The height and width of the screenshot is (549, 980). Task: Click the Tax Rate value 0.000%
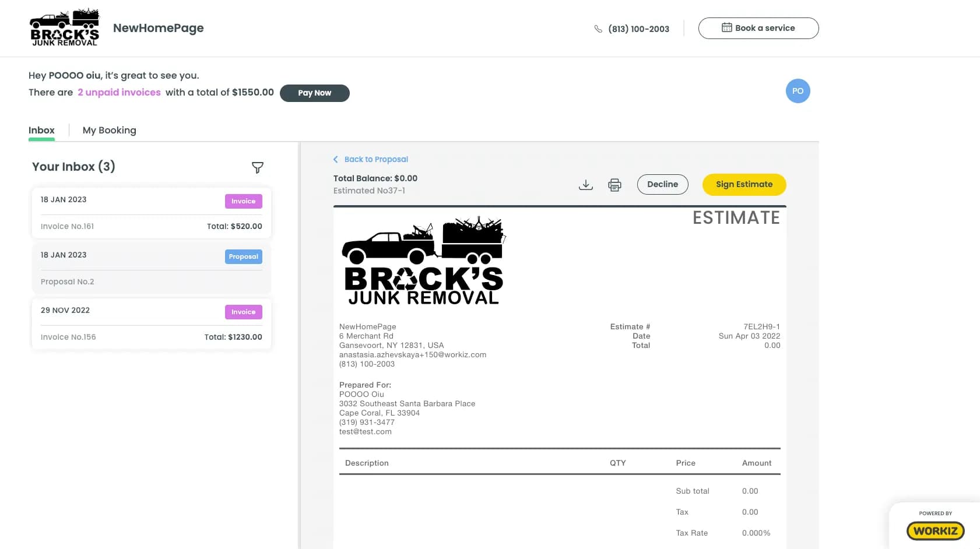(x=756, y=533)
